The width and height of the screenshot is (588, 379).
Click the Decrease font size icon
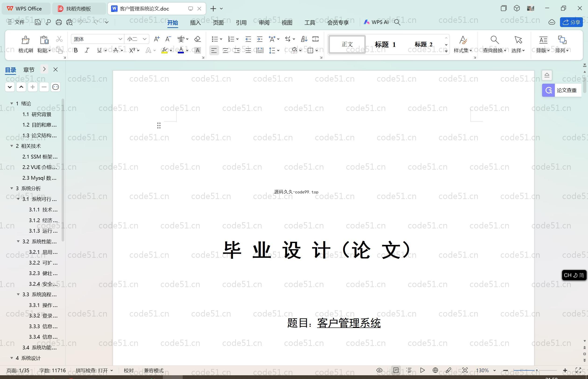coord(168,39)
